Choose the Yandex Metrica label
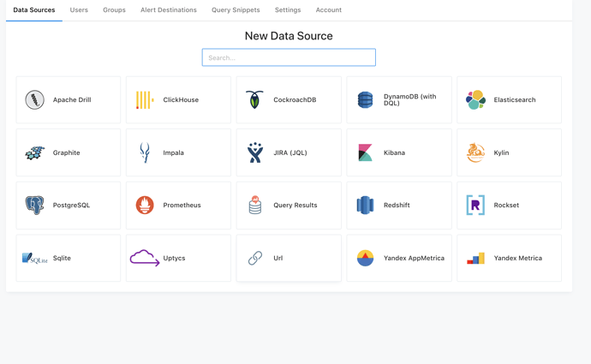This screenshot has height=364, width=591. (x=518, y=258)
